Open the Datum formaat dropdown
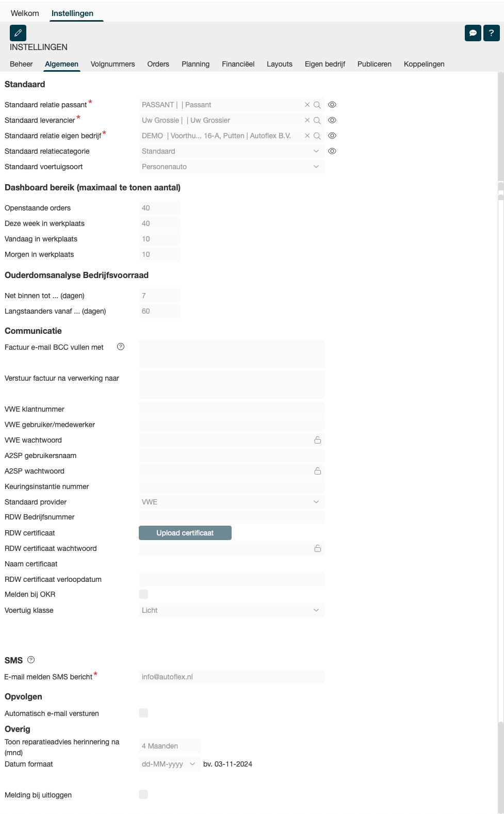 tap(192, 764)
